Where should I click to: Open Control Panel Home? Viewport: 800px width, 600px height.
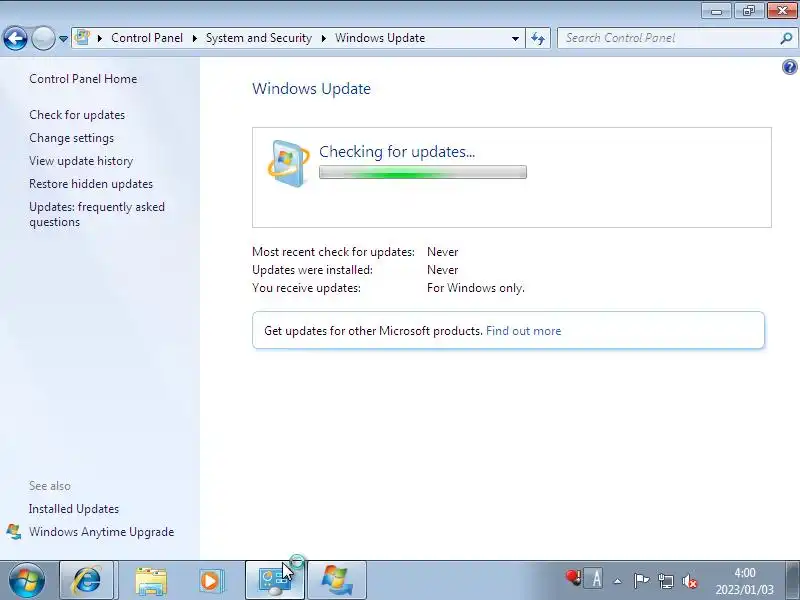pyautogui.click(x=83, y=79)
